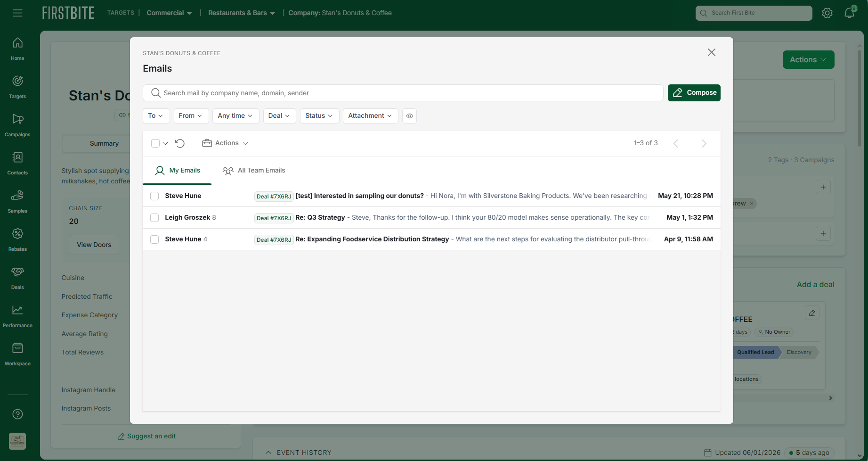Select the Expanding Foodservice email checkbox

click(x=154, y=239)
